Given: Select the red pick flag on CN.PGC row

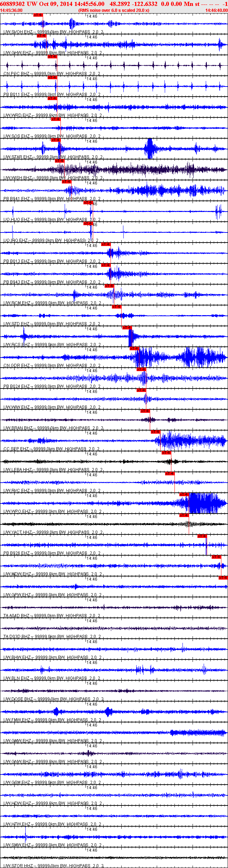Looking at the screenshot, I should (x=52, y=57).
